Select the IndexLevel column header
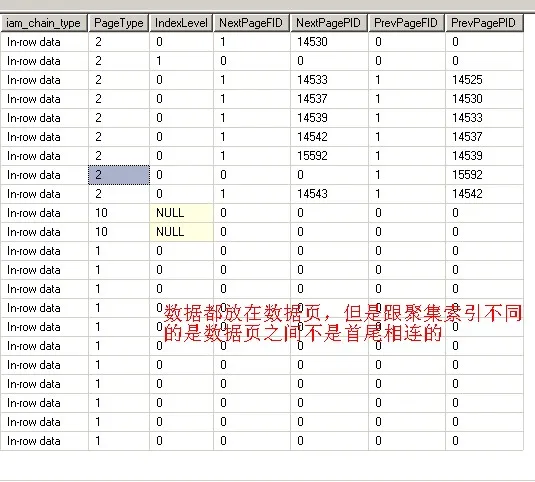 (181, 23)
